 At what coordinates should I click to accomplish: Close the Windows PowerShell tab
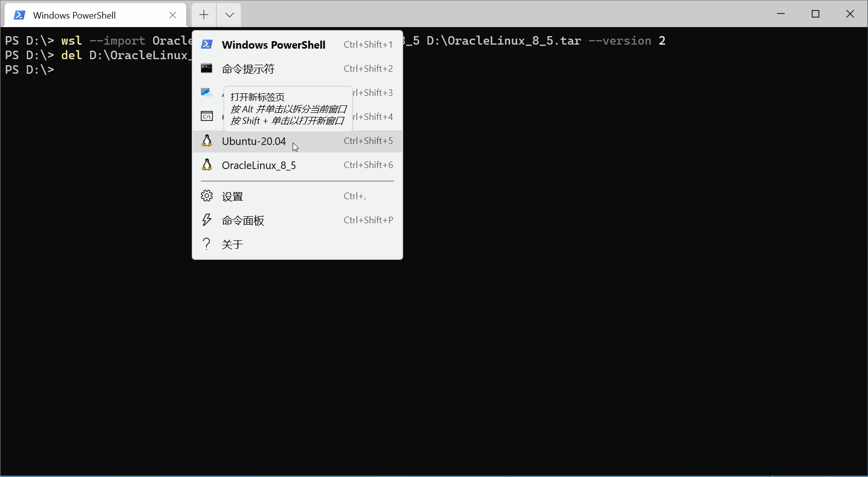point(173,15)
